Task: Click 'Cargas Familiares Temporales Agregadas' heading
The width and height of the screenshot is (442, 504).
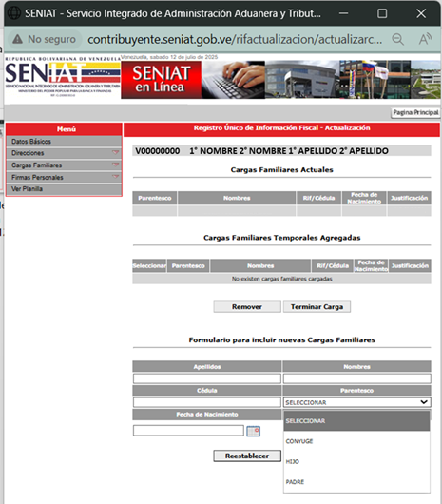Action: coord(281,238)
